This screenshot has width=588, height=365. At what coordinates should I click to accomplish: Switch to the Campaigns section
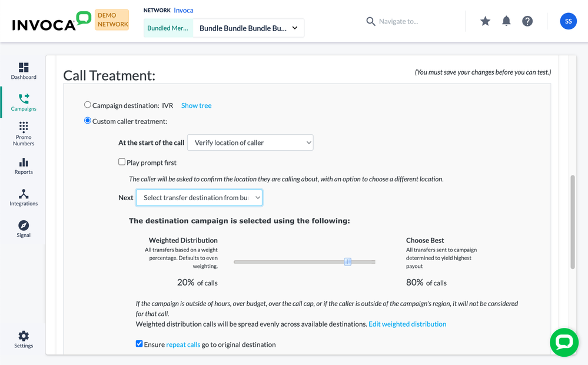tap(24, 102)
